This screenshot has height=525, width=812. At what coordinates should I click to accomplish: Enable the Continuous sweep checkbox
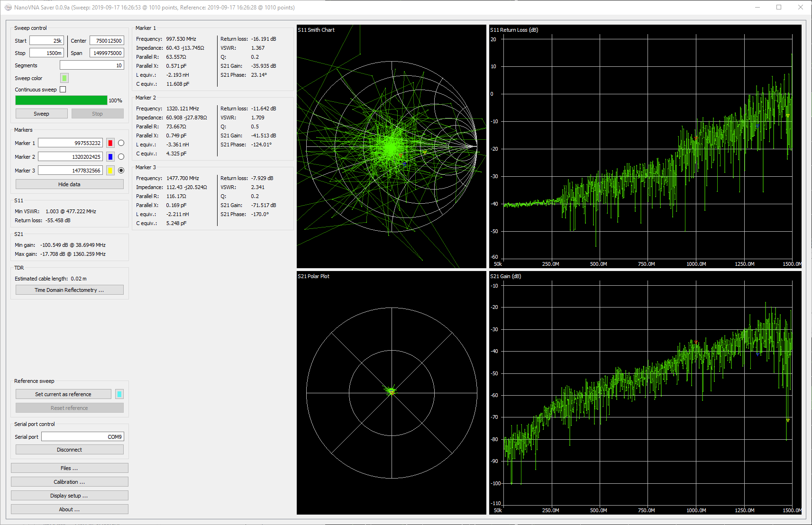[x=63, y=90]
